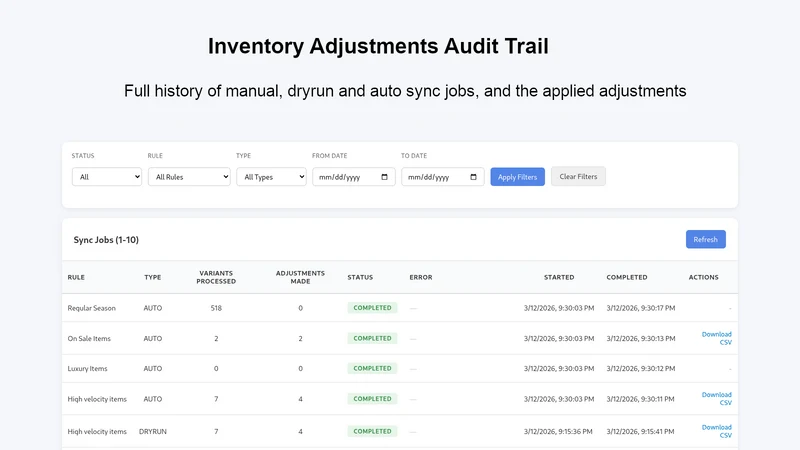Click the Sync Jobs (1-10) heading
This screenshot has height=450, width=800.
[x=106, y=240]
